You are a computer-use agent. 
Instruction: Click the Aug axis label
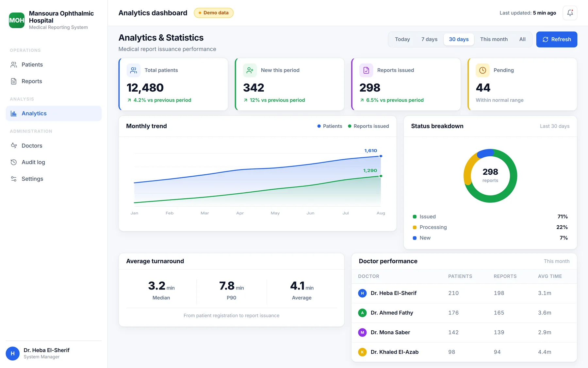(381, 213)
